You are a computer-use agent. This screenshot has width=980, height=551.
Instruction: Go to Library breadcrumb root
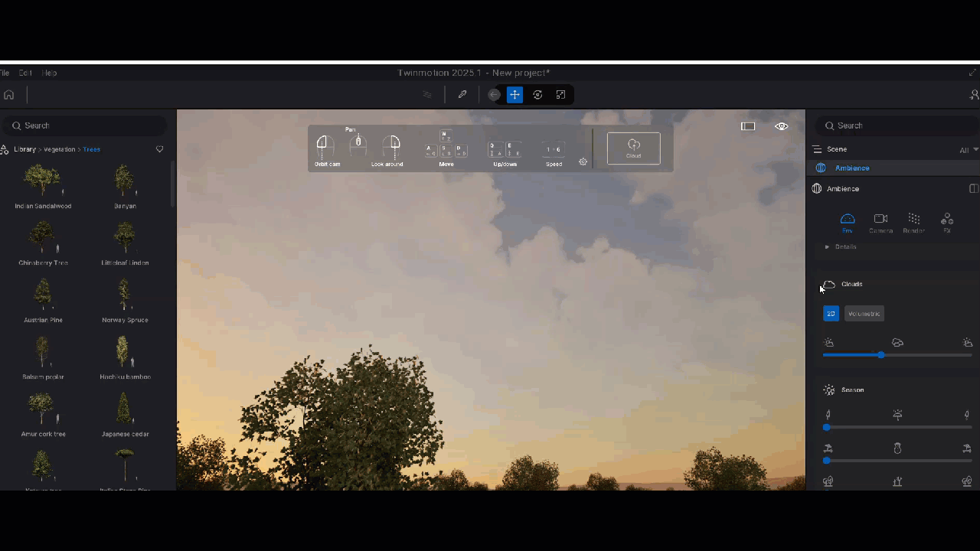coord(24,149)
